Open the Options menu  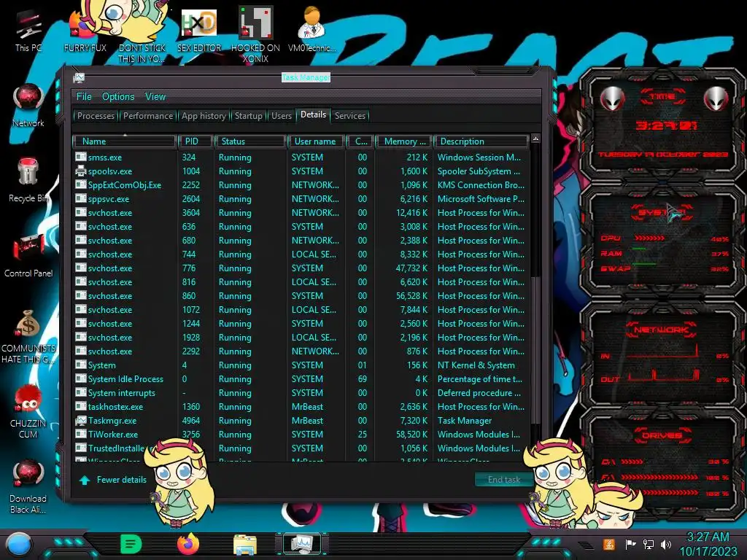[118, 97]
